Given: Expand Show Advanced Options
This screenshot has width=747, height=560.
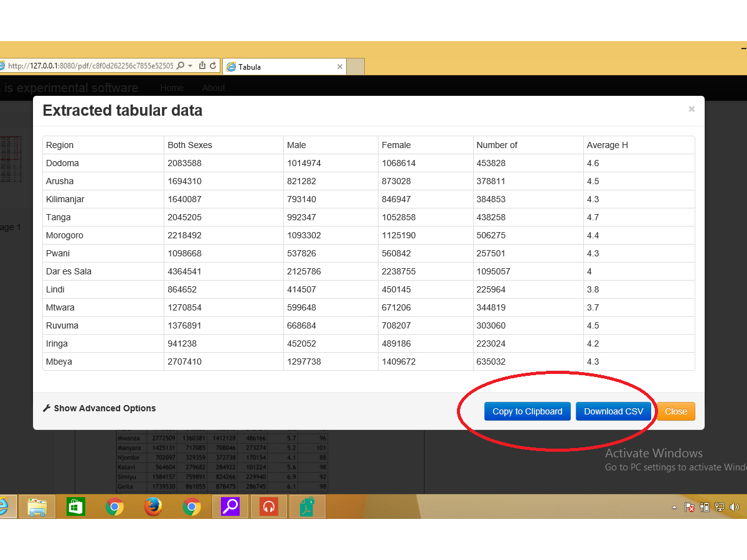Looking at the screenshot, I should (99, 408).
